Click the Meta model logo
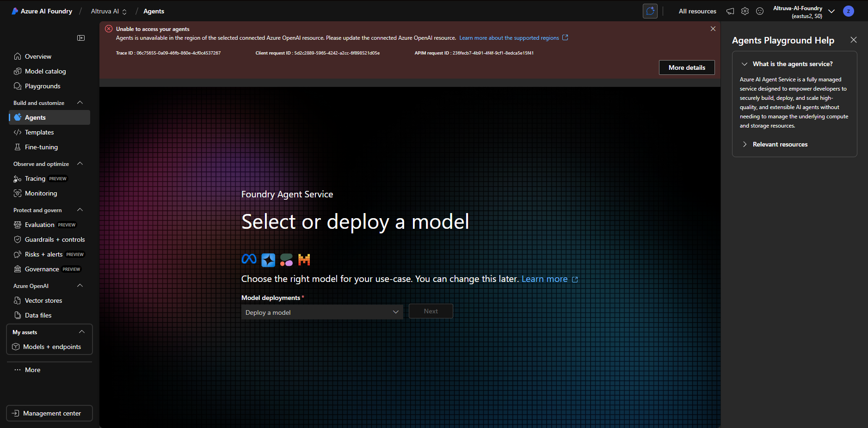 (x=249, y=259)
